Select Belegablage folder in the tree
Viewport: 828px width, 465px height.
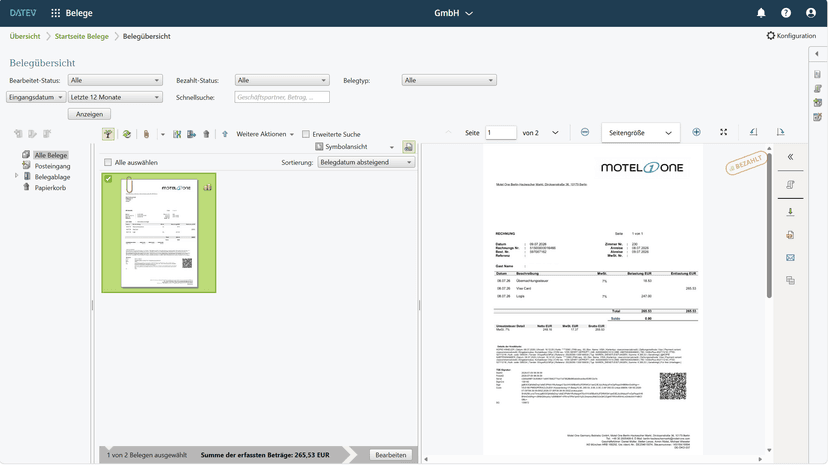(x=52, y=177)
